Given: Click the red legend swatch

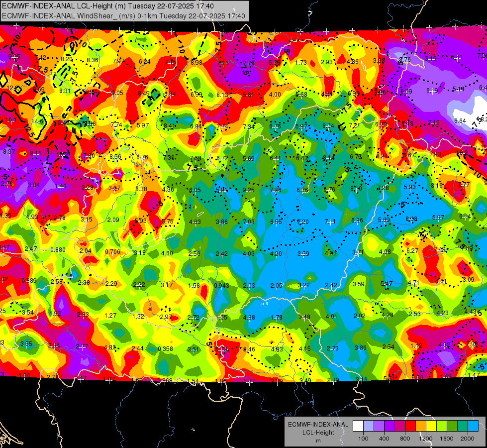Looking at the screenshot, I should click(x=410, y=426).
